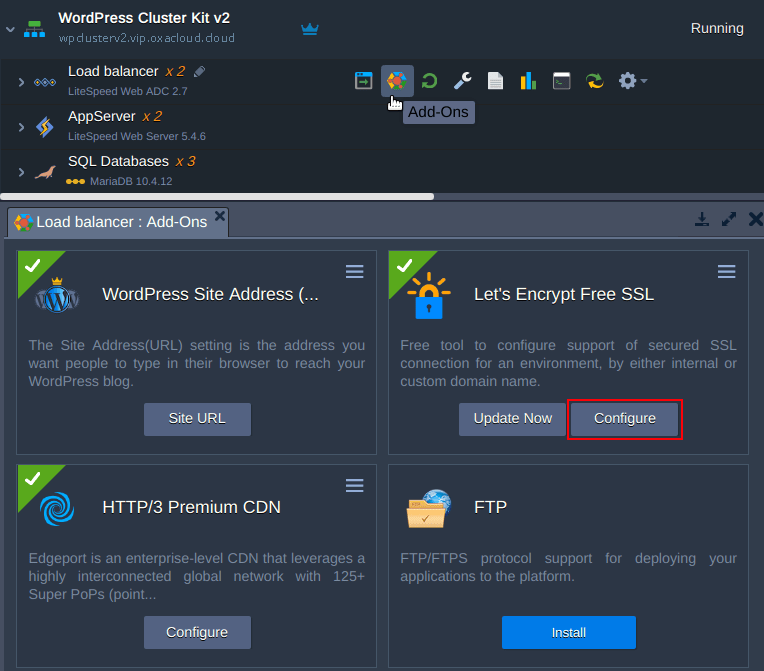Restart Load balancer nodes icon
764x671 pixels.
[429, 81]
